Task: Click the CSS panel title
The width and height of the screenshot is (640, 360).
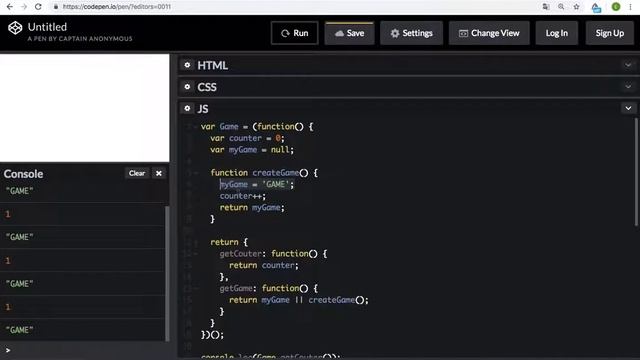Action: (x=207, y=87)
